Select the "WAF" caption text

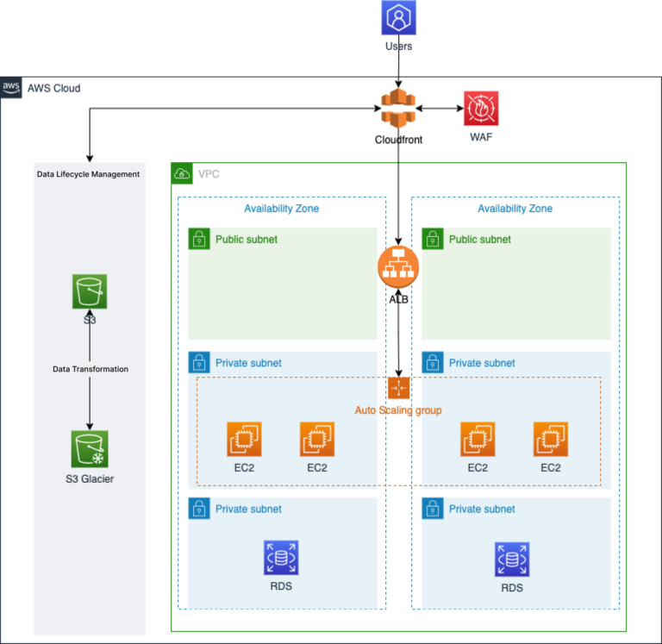[481, 137]
